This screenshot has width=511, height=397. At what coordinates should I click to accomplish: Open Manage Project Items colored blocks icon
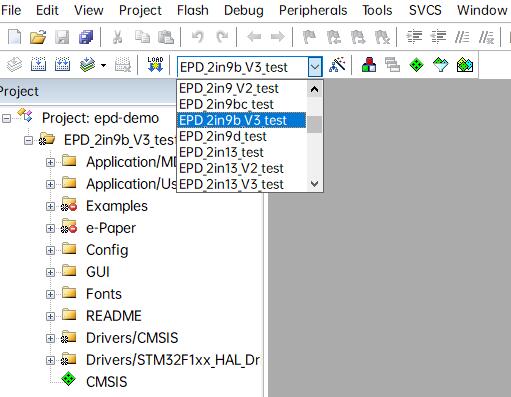(369, 64)
